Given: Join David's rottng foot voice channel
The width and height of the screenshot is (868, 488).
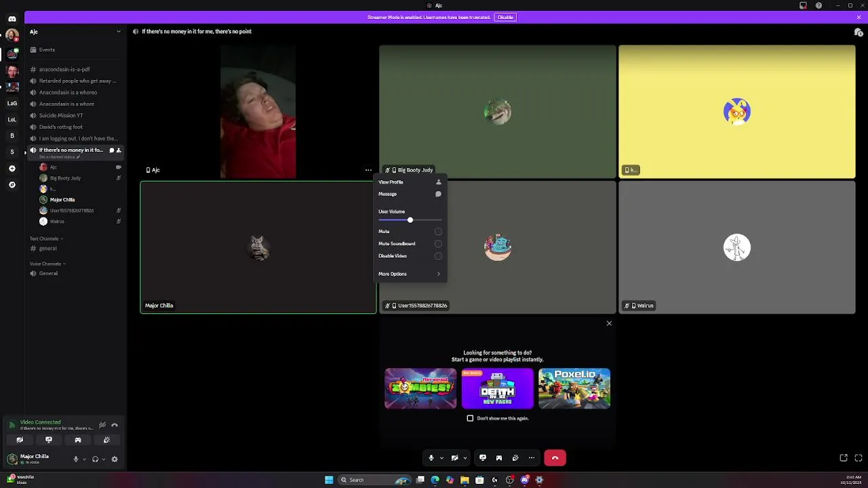Looking at the screenshot, I should 75,127.
